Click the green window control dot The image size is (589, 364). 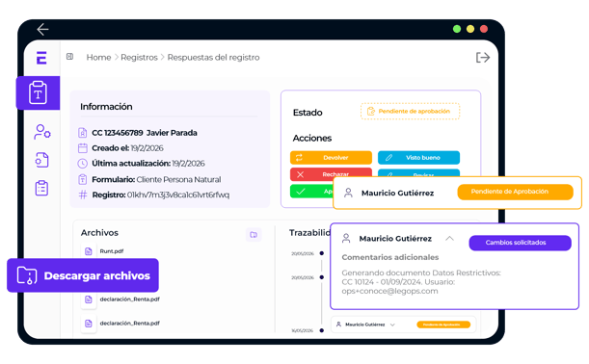[457, 29]
